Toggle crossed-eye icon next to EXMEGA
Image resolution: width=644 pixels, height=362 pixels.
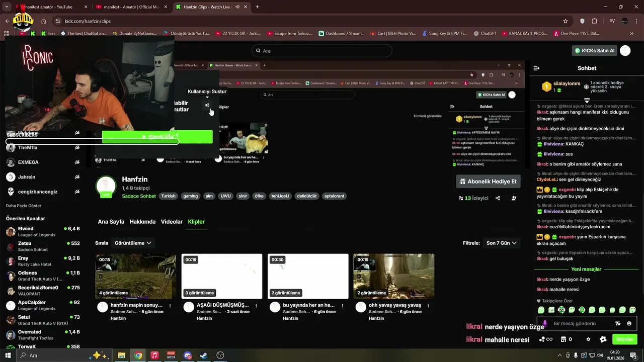77,162
